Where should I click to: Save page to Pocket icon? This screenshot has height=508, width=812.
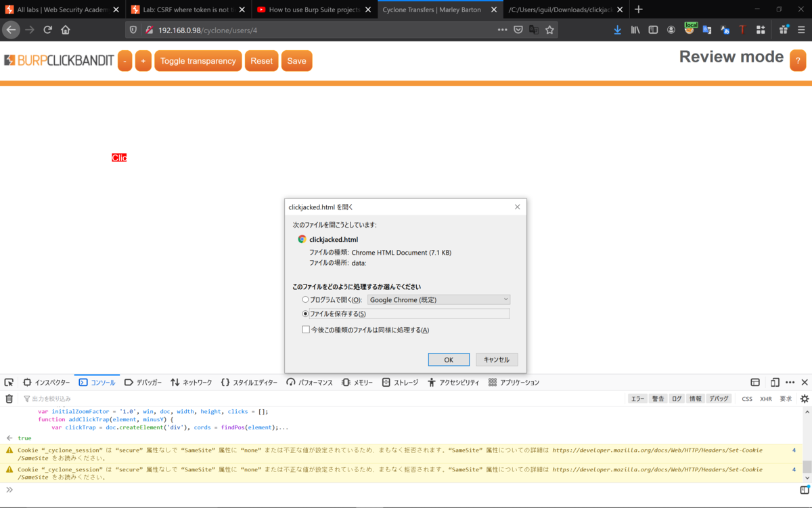coord(518,30)
